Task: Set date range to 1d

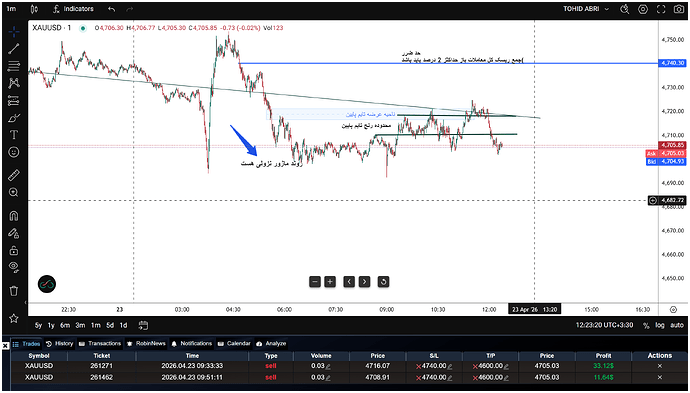Action: [x=124, y=325]
